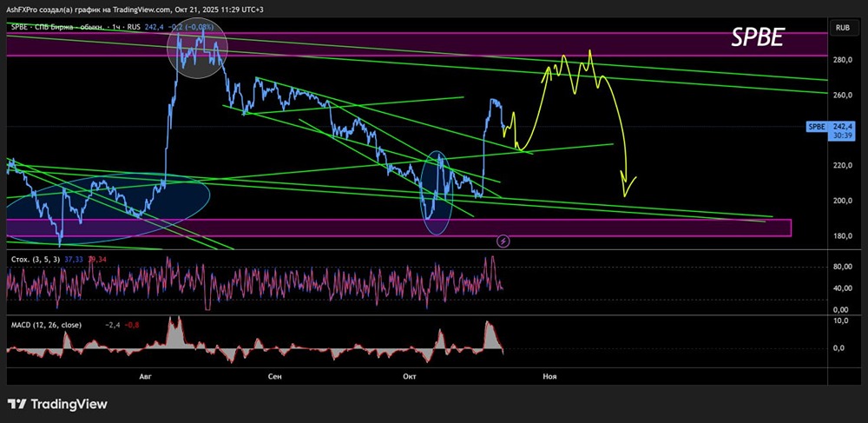This screenshot has width=868, height=423.
Task: Click the stochastic 40,00 axis label
Action: (x=844, y=288)
